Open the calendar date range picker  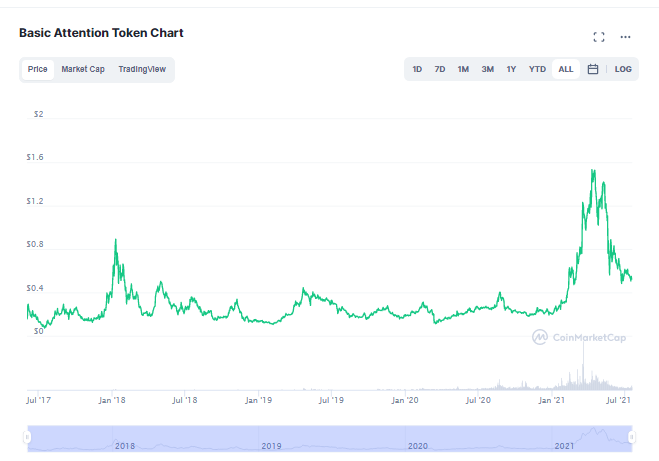click(593, 69)
